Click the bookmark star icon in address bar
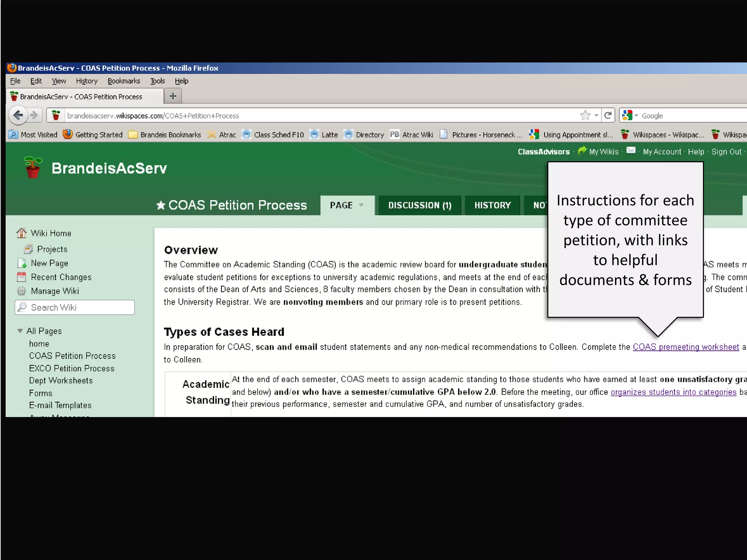The height and width of the screenshot is (560, 747). coord(585,116)
